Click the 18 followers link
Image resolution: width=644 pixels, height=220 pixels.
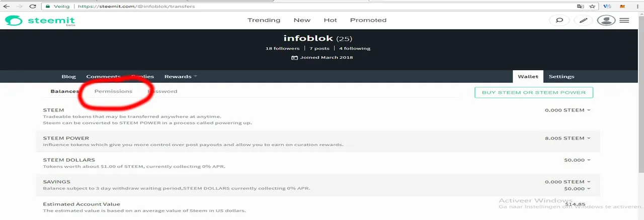(x=282, y=48)
